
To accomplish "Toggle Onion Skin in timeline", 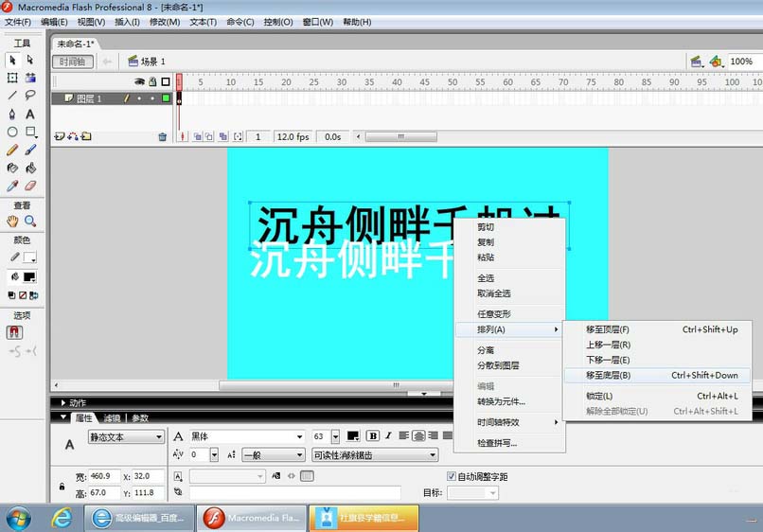I will tap(198, 136).
